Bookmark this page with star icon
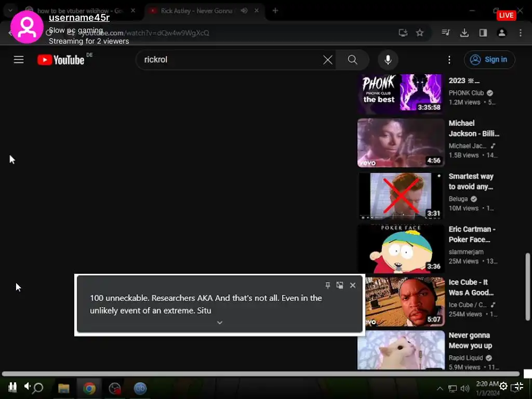 tap(420, 33)
